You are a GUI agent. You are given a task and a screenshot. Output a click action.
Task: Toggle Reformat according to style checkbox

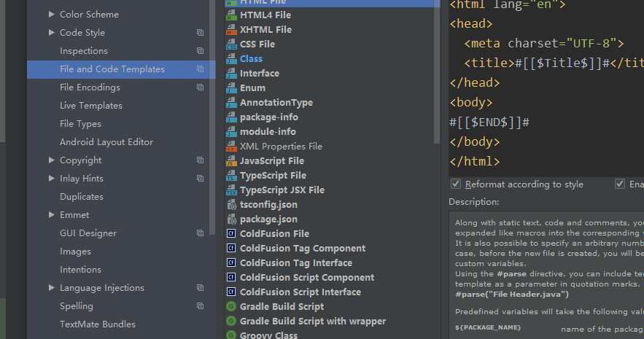point(456,184)
